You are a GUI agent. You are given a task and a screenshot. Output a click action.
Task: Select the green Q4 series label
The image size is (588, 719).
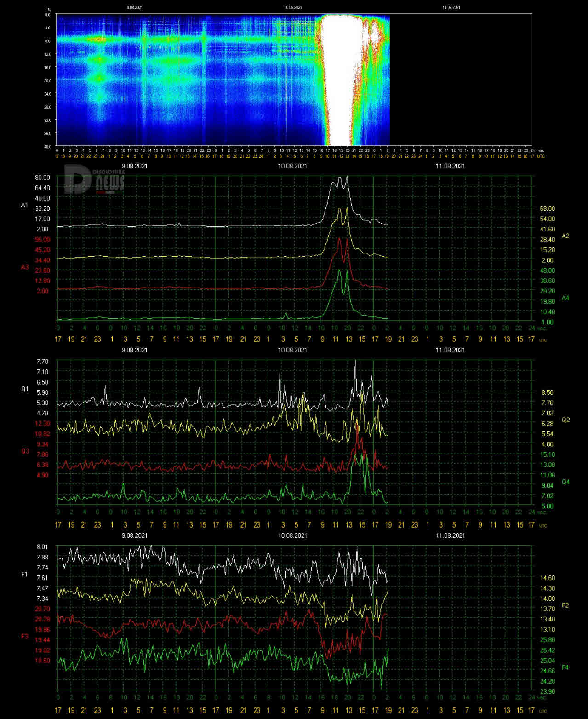coord(565,482)
